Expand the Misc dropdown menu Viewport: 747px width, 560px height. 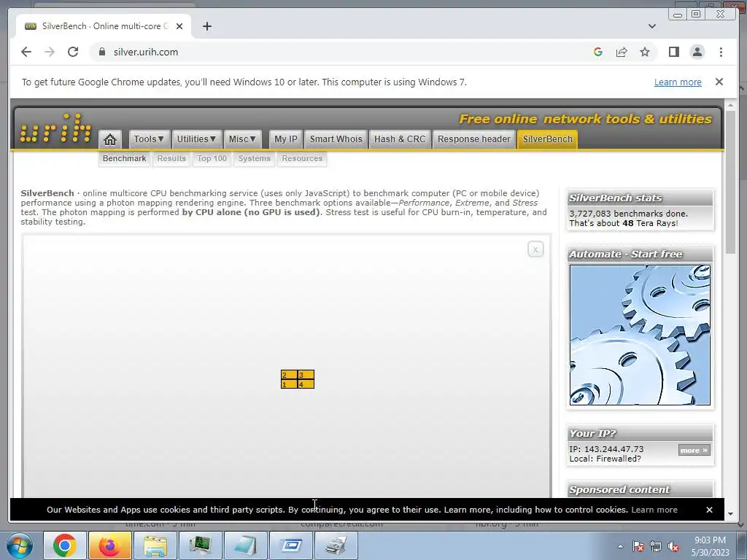click(242, 139)
